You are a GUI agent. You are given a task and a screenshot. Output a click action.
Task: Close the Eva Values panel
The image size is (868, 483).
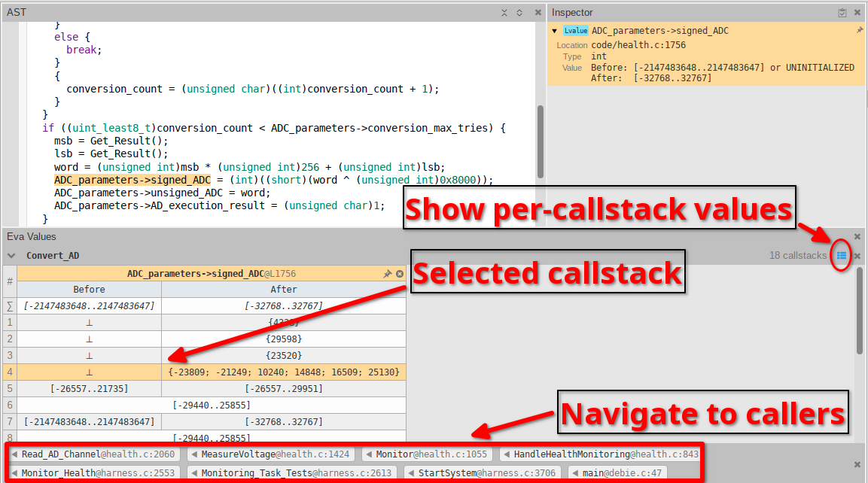[857, 237]
